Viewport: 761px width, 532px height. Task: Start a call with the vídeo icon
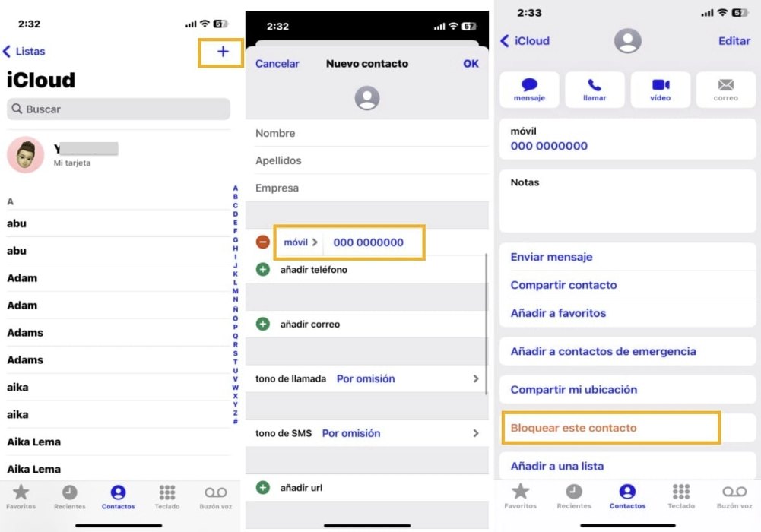(x=660, y=90)
